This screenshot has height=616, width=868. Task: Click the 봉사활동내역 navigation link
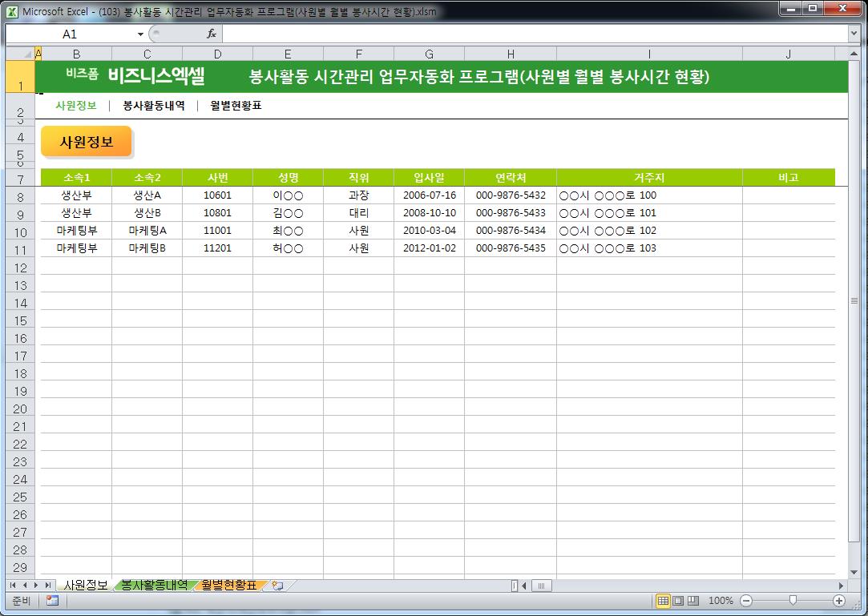coord(153,106)
